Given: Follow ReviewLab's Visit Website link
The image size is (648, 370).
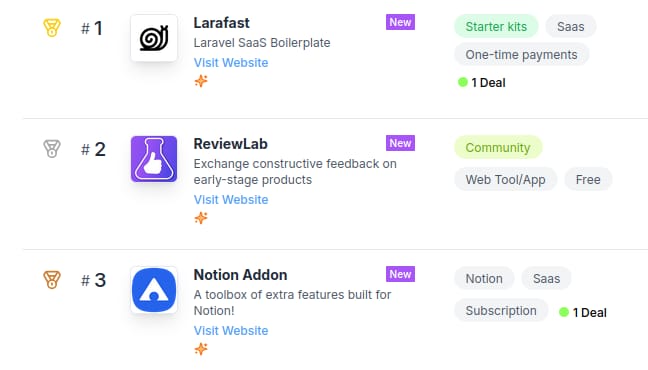Looking at the screenshot, I should click(x=231, y=200).
